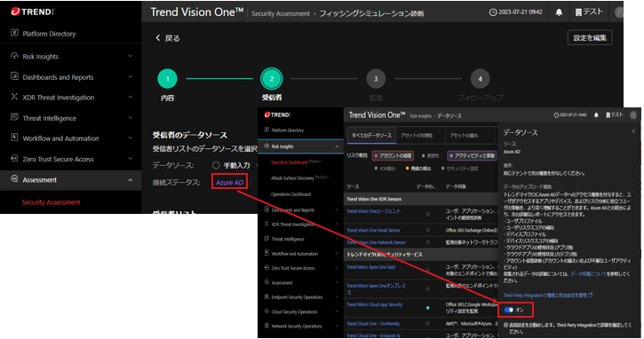Click XDR Threat Investigation icon in large sidebar
Image resolution: width=644 pixels, height=339 pixels.
[x=14, y=97]
